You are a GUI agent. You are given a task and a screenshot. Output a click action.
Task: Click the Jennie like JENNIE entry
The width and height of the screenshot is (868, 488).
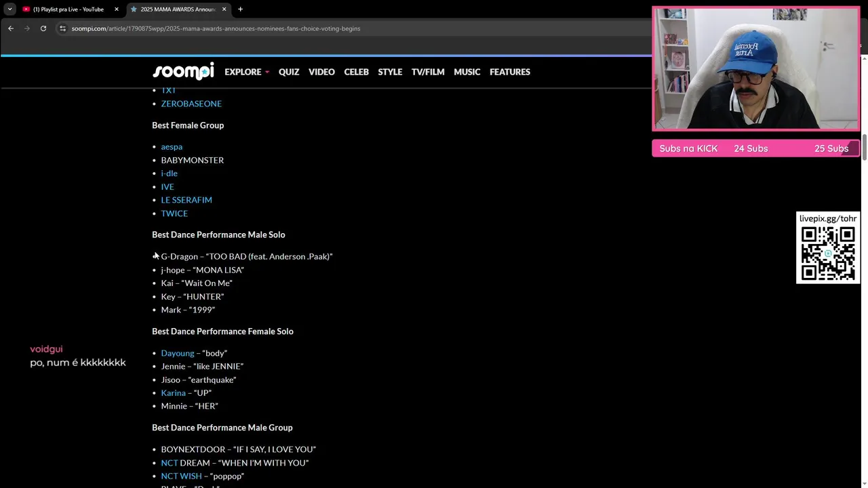click(x=202, y=366)
